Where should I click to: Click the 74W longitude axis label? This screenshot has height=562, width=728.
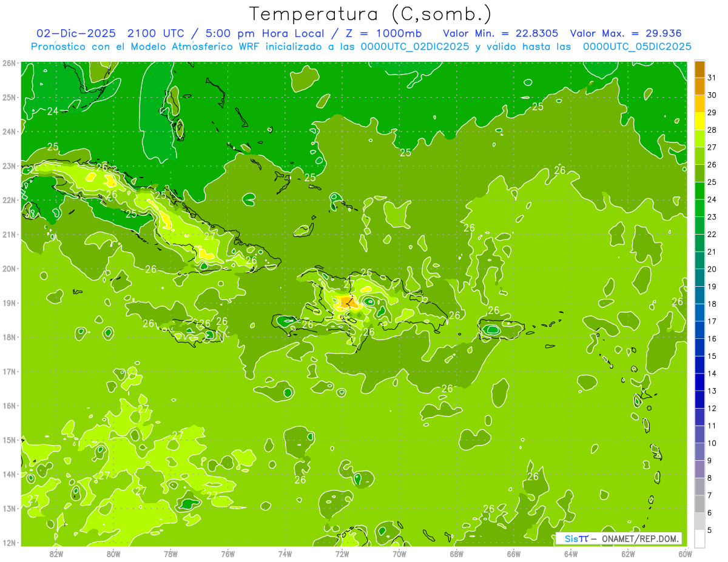(x=285, y=554)
